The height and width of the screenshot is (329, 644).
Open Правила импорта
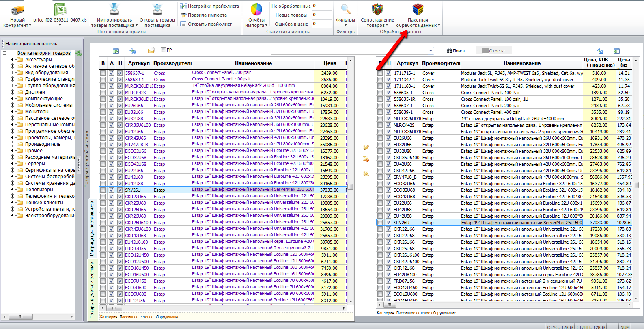pos(203,15)
